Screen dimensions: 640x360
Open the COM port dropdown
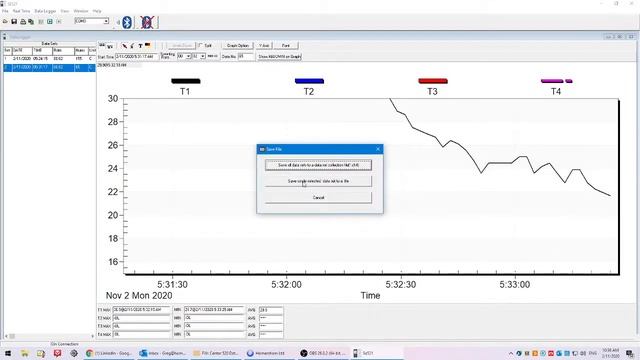(106, 21)
